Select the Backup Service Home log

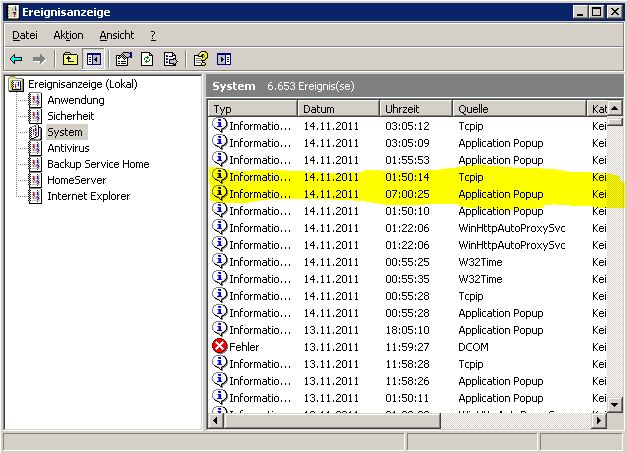(98, 164)
